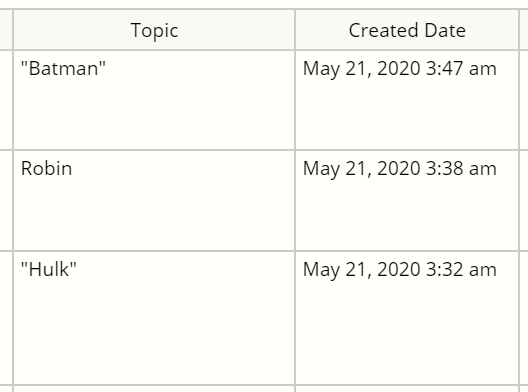Open the "Batman" topic entry
The height and width of the screenshot is (392, 528).
tap(63, 68)
